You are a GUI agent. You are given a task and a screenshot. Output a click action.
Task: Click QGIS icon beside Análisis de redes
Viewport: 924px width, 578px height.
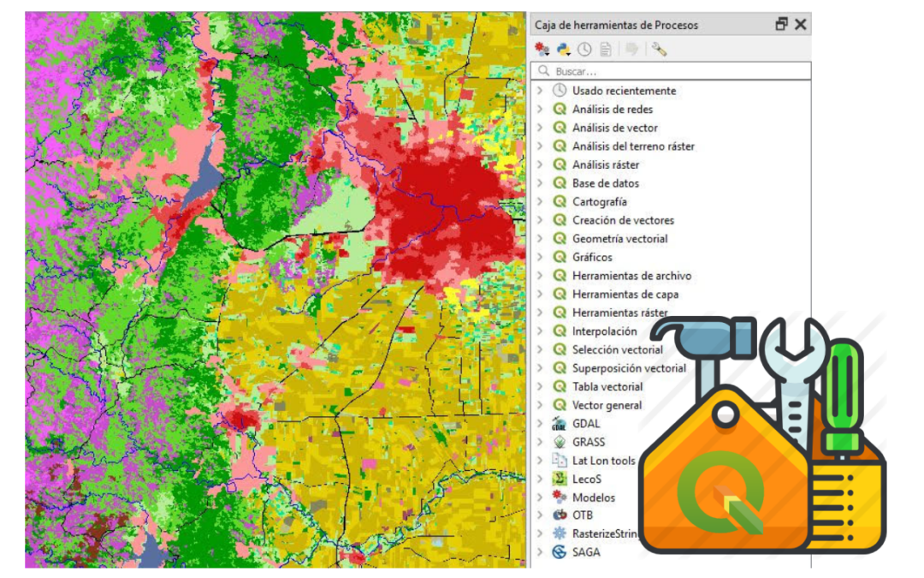(560, 109)
